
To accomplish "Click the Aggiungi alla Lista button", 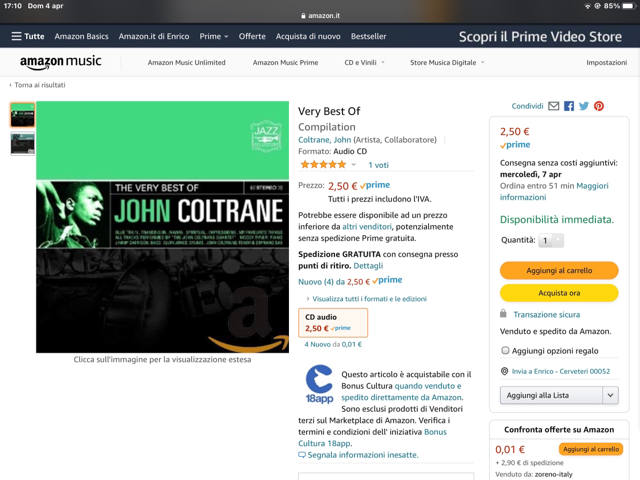I will [x=551, y=395].
